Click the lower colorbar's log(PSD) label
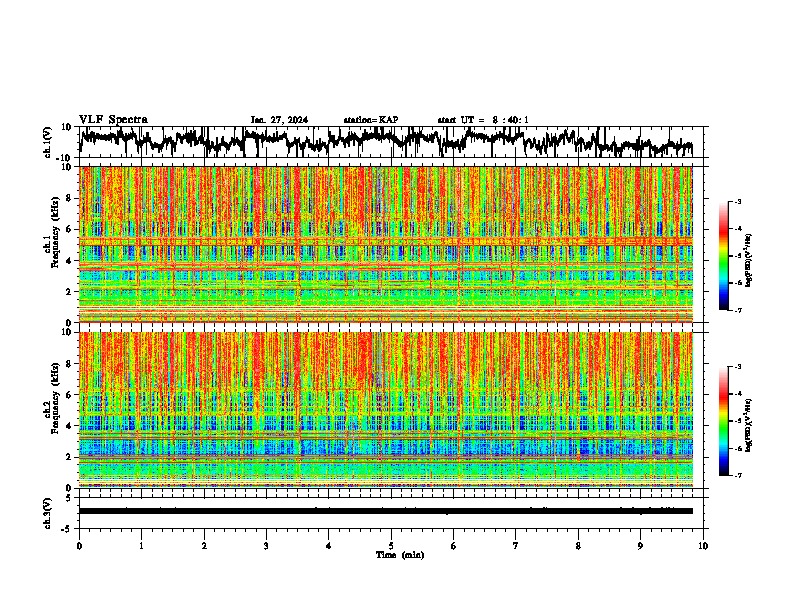 (748, 424)
